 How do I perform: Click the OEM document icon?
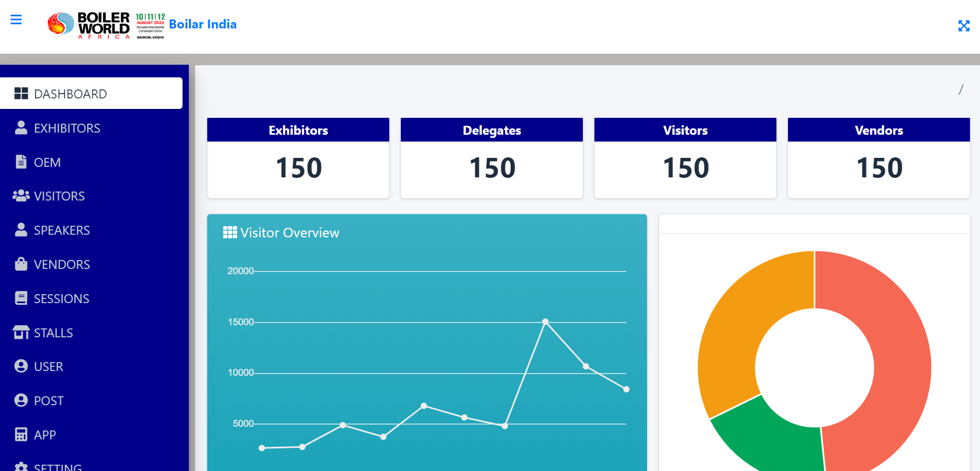tap(21, 162)
